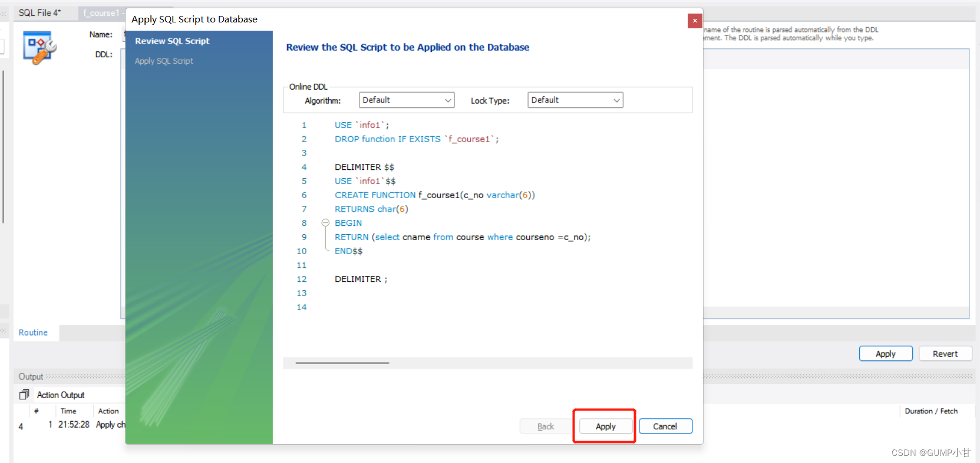Collapse the BEGIN block fold marker
Image resolution: width=980 pixels, height=463 pixels.
325,223
